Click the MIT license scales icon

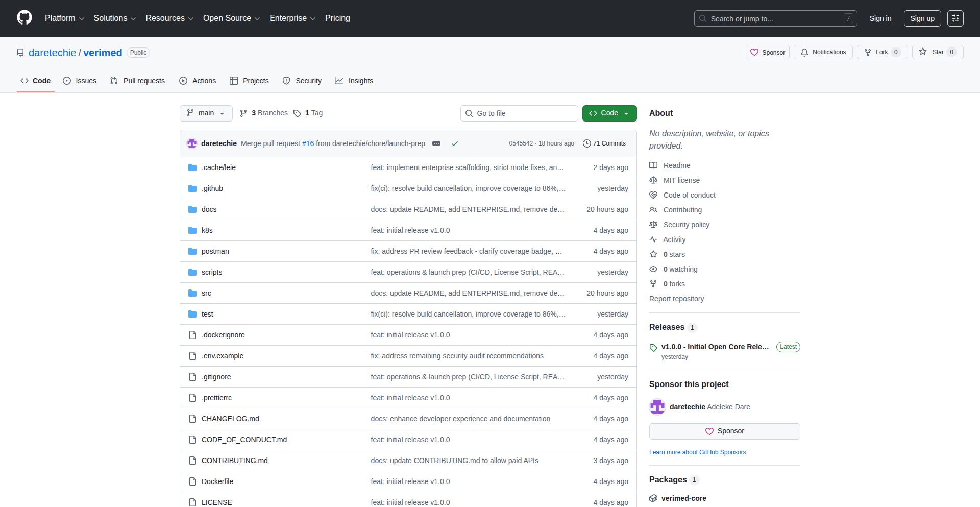point(653,180)
